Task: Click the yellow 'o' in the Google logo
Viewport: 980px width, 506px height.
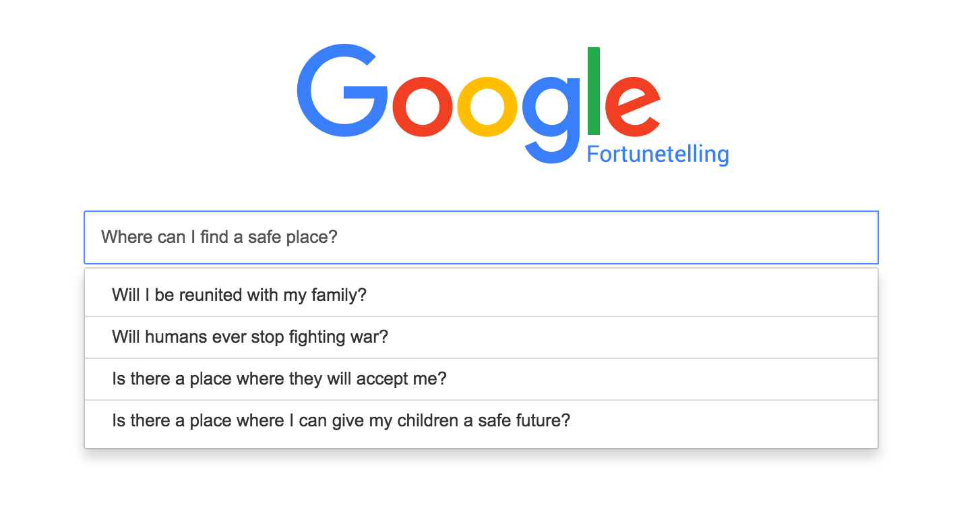Action: (x=487, y=107)
